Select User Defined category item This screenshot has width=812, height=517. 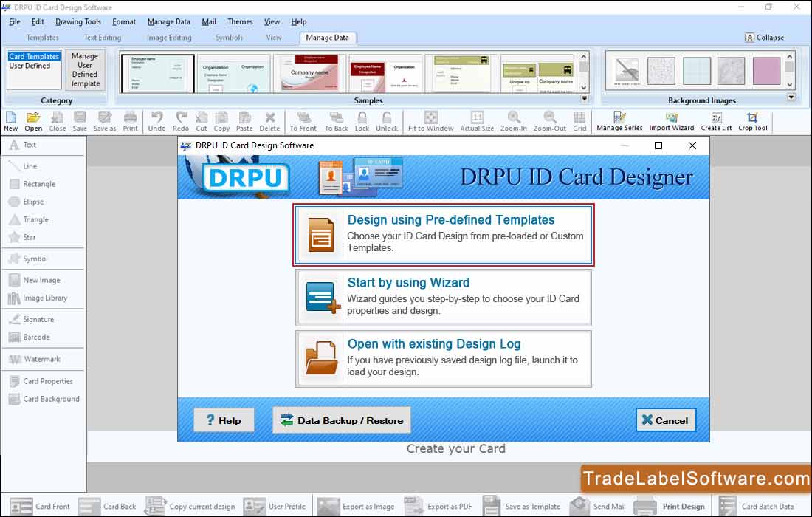(x=30, y=66)
